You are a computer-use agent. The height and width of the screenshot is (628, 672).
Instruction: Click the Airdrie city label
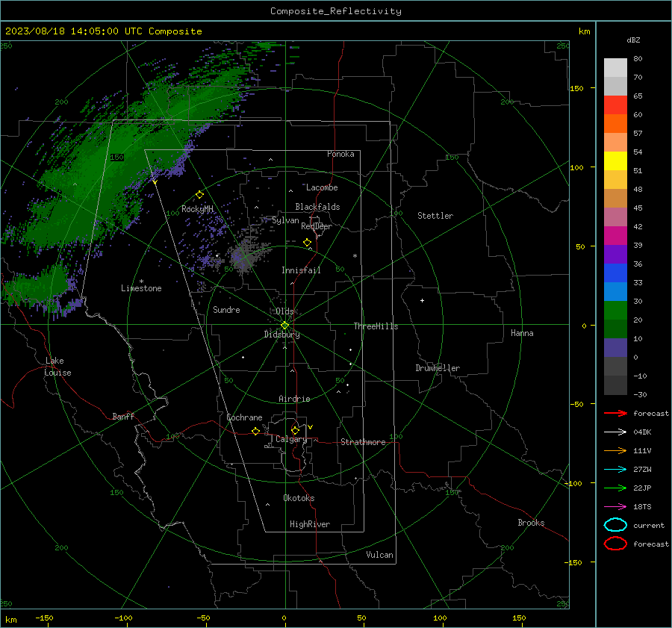coord(294,399)
